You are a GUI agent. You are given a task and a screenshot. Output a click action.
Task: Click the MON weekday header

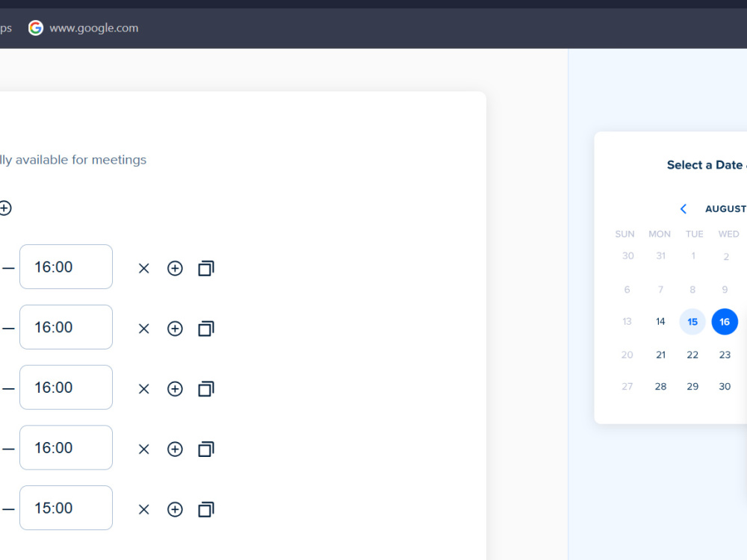tap(660, 234)
